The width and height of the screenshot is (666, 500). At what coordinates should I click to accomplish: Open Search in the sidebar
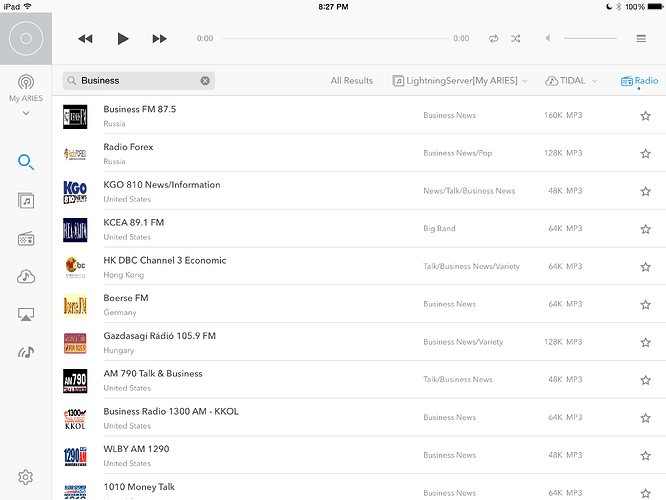coord(26,162)
